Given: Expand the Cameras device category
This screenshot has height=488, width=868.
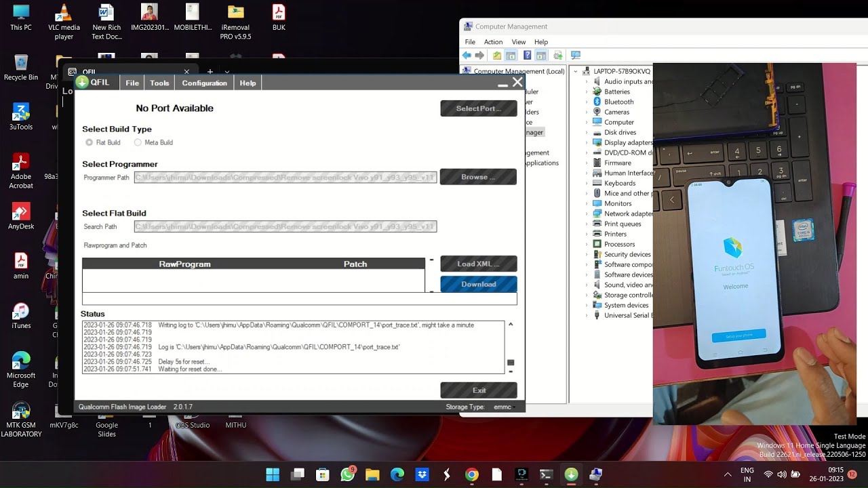Looking at the screenshot, I should click(588, 112).
